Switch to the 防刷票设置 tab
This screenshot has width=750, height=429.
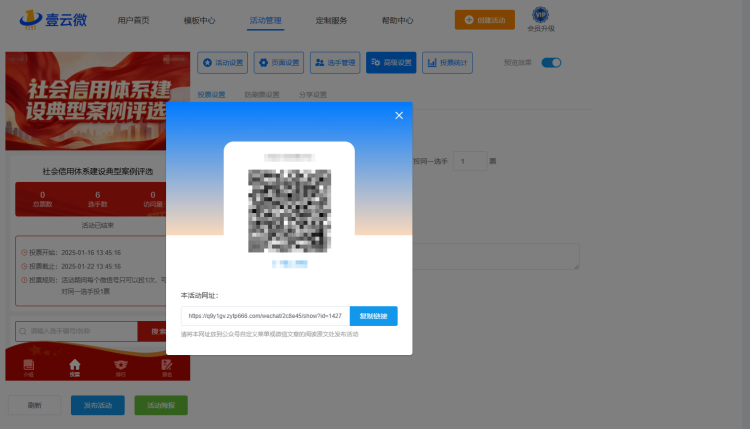point(262,95)
